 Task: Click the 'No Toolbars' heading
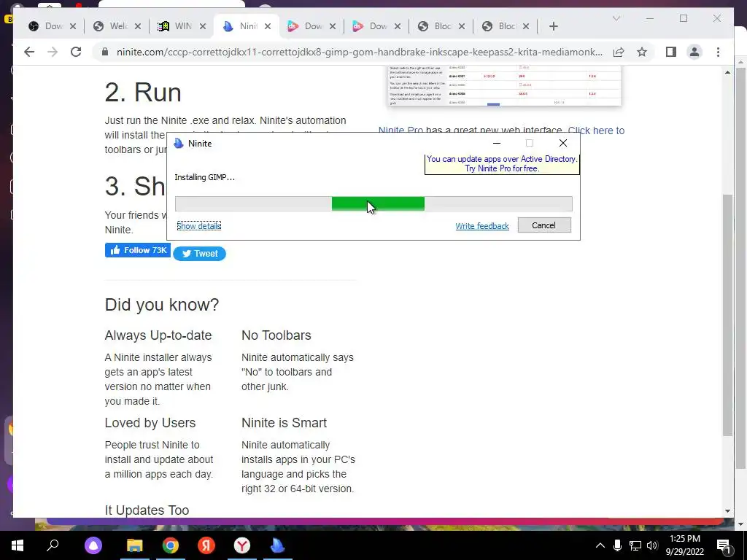[276, 335]
